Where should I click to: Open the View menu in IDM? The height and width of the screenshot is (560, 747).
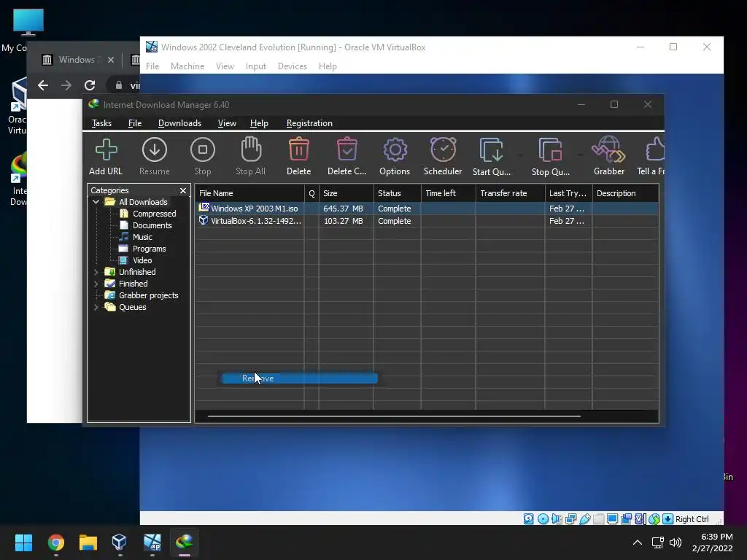coord(227,123)
